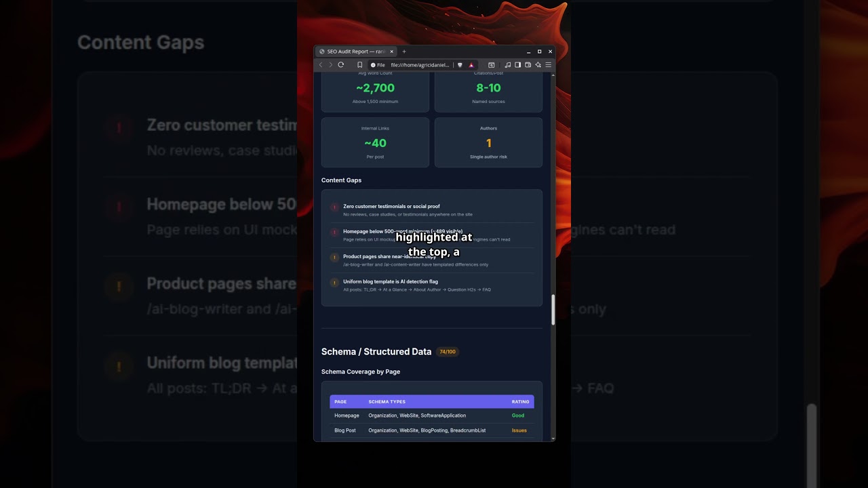Open a new browser tab
Image resolution: width=868 pixels, height=488 pixels.
tap(404, 52)
